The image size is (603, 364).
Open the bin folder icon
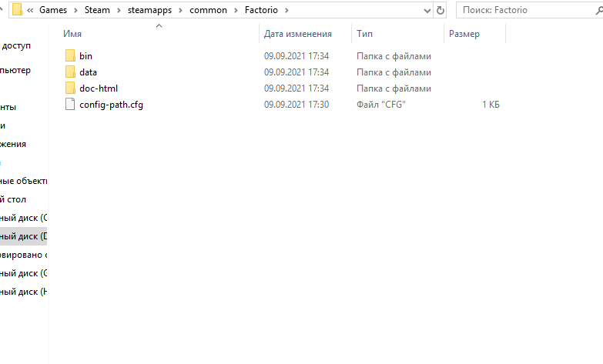[70, 55]
